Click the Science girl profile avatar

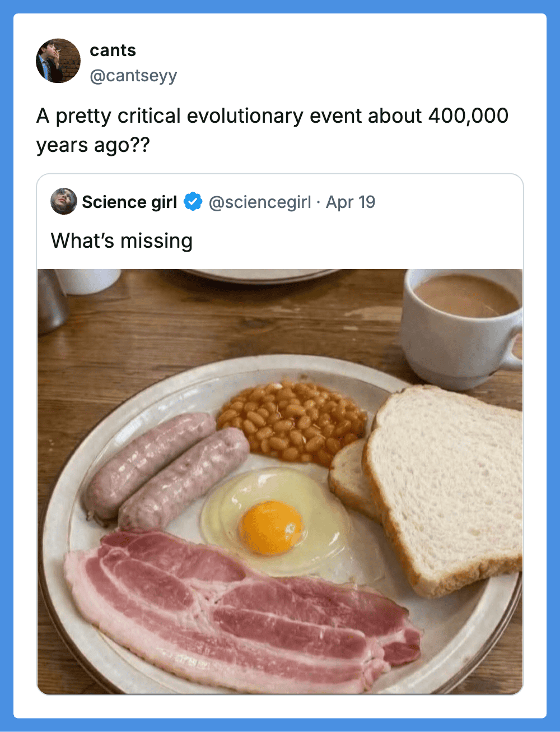pyautogui.click(x=64, y=202)
